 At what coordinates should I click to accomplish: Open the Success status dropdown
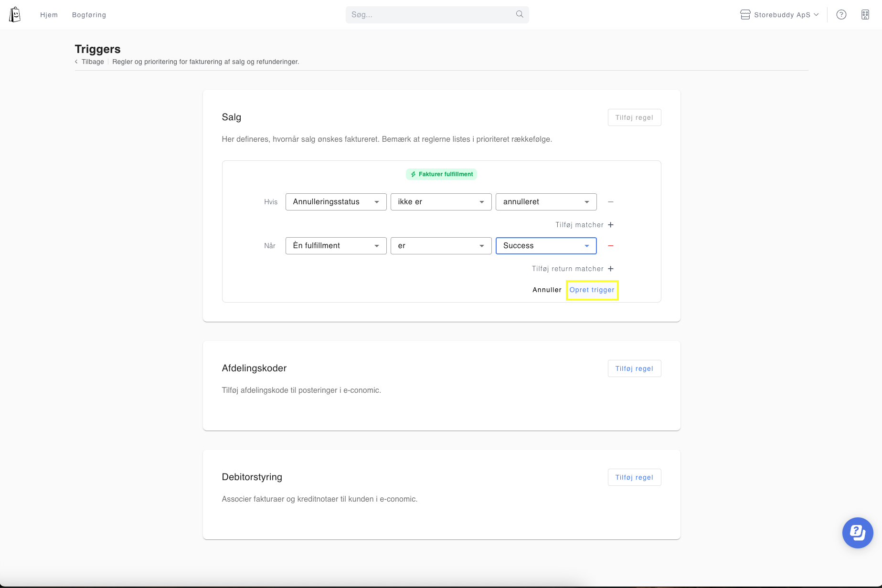(x=546, y=246)
